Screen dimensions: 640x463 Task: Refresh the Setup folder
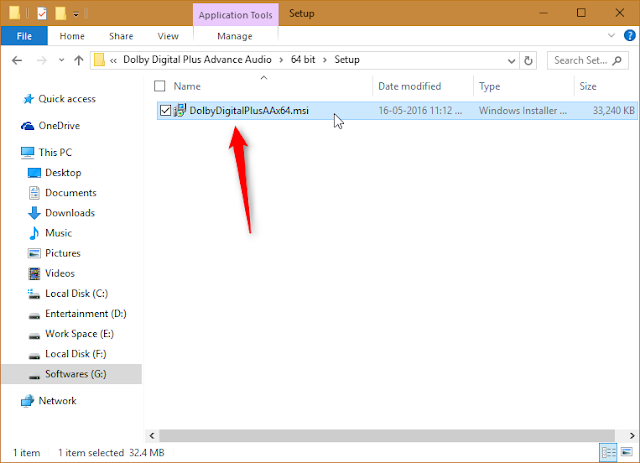(x=528, y=61)
